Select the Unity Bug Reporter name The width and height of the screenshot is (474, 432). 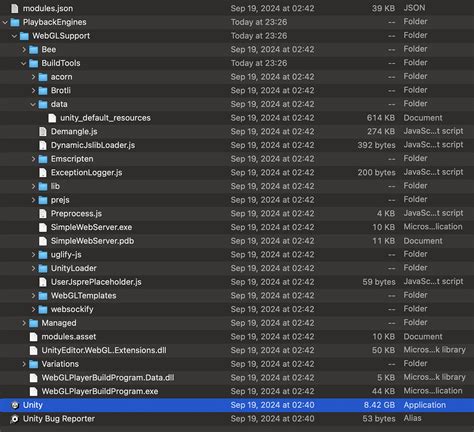click(59, 419)
